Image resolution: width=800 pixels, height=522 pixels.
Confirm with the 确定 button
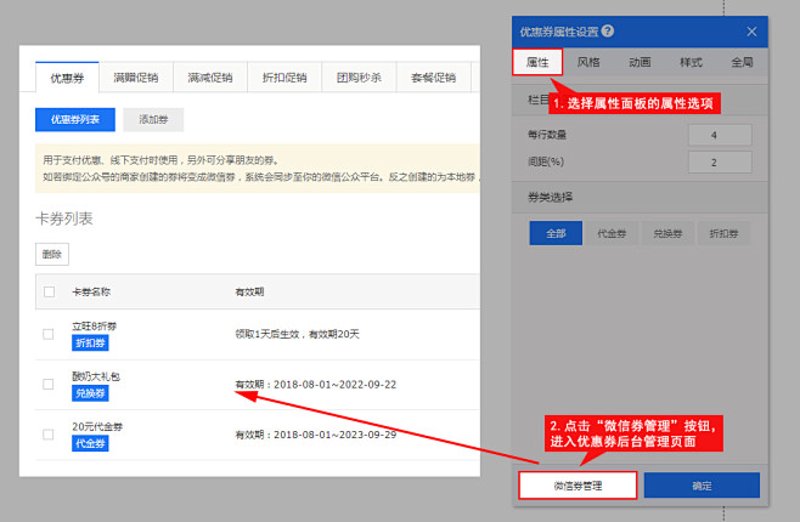702,486
